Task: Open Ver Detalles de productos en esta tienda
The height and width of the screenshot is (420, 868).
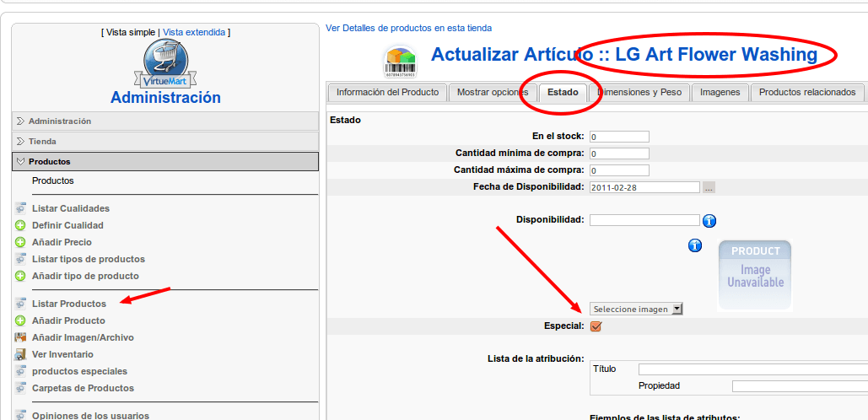Action: [408, 28]
